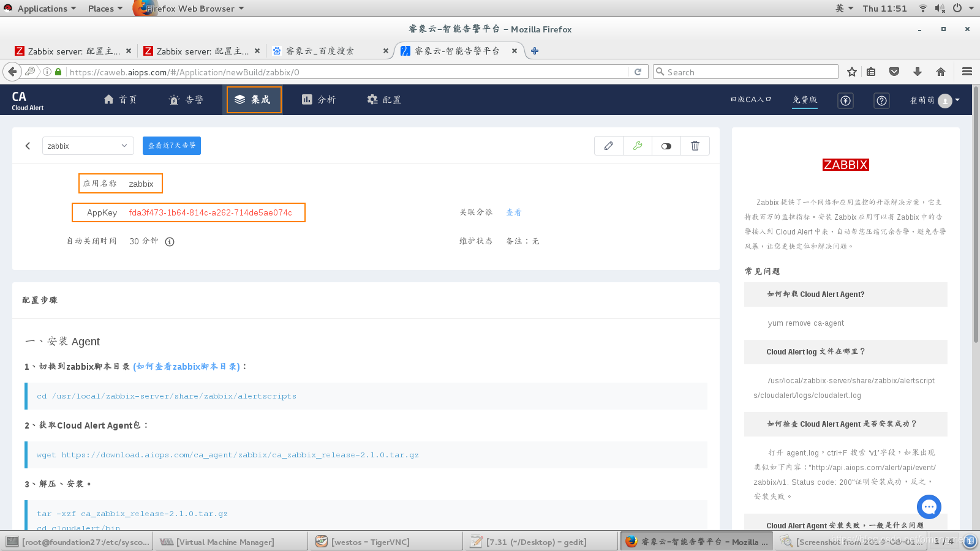Click the green wrench maintenance icon

tap(638, 146)
